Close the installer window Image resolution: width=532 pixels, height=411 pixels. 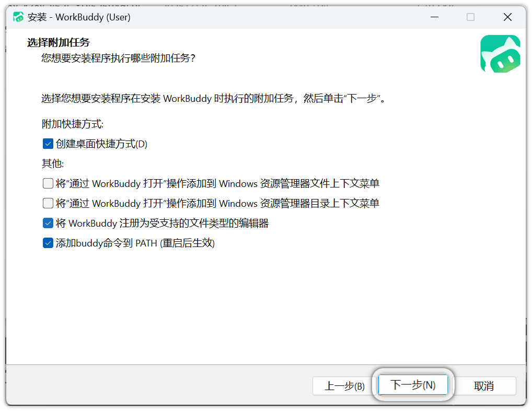pyautogui.click(x=507, y=17)
